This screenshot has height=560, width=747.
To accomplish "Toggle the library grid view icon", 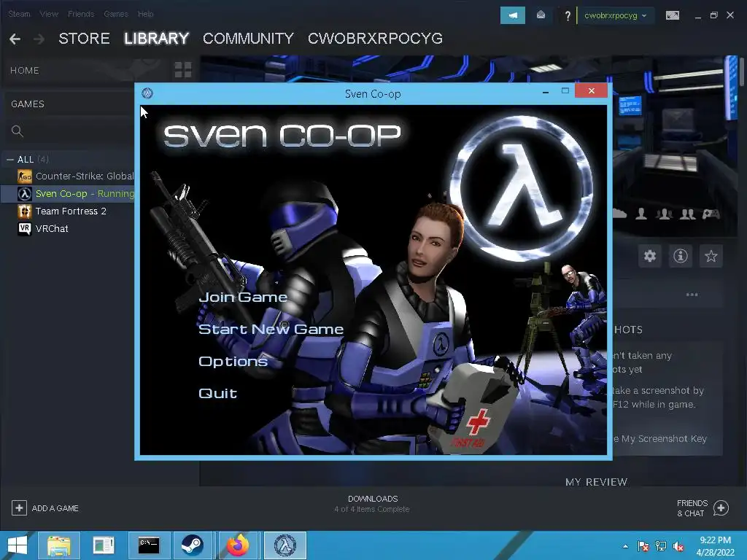I will tap(183, 70).
